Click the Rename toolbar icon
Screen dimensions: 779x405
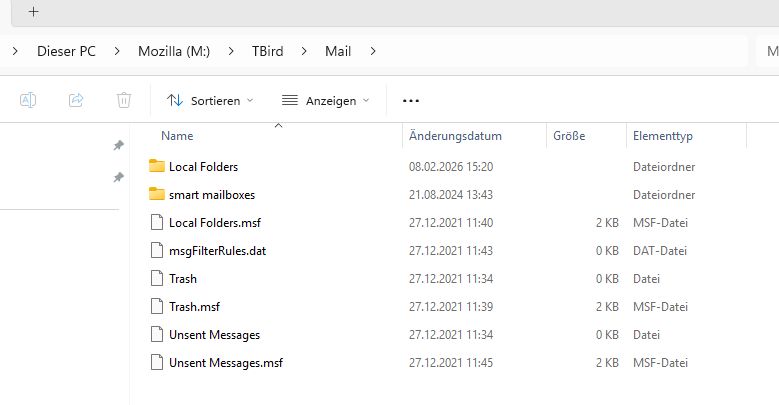pyautogui.click(x=29, y=100)
